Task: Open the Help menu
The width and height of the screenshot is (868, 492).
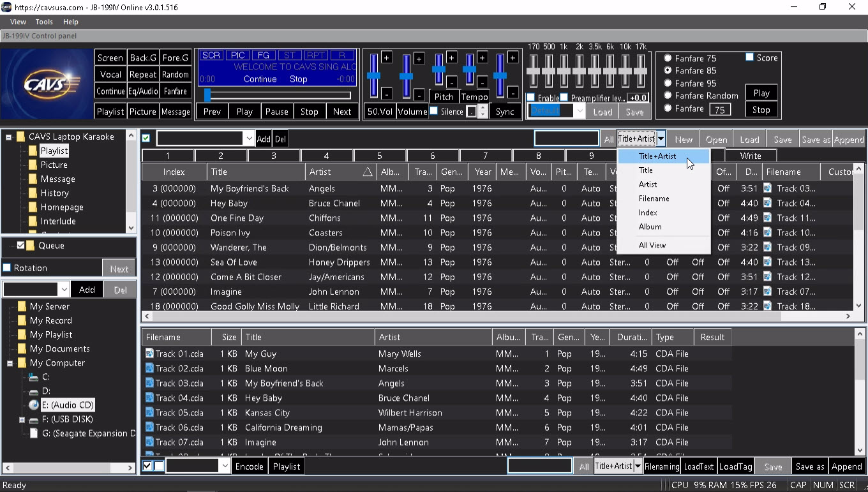Action: click(70, 22)
